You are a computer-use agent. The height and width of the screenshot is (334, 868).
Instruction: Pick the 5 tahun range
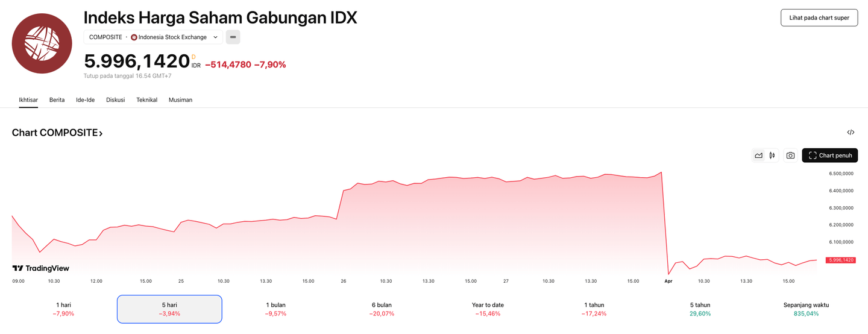click(x=700, y=309)
